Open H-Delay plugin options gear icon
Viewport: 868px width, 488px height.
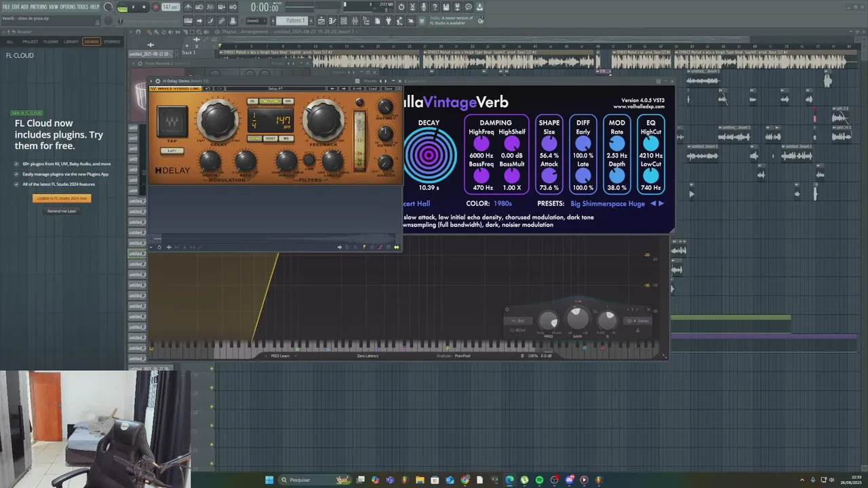[x=157, y=81]
